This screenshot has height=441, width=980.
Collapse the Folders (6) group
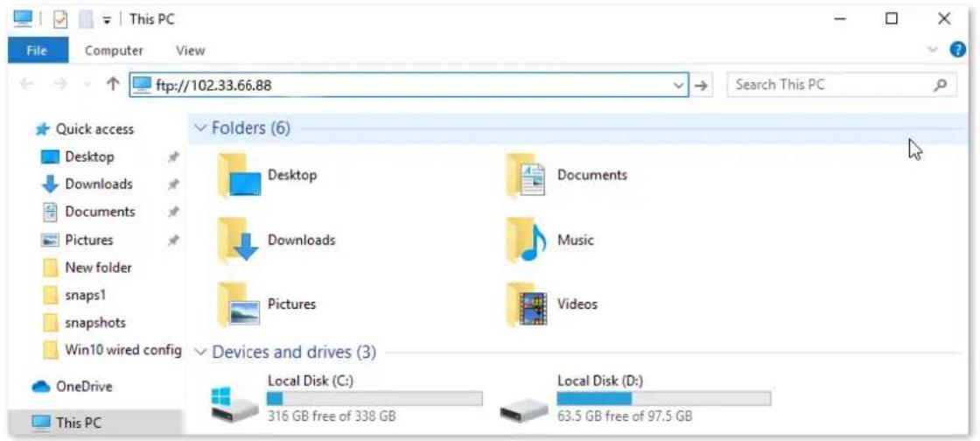click(200, 129)
